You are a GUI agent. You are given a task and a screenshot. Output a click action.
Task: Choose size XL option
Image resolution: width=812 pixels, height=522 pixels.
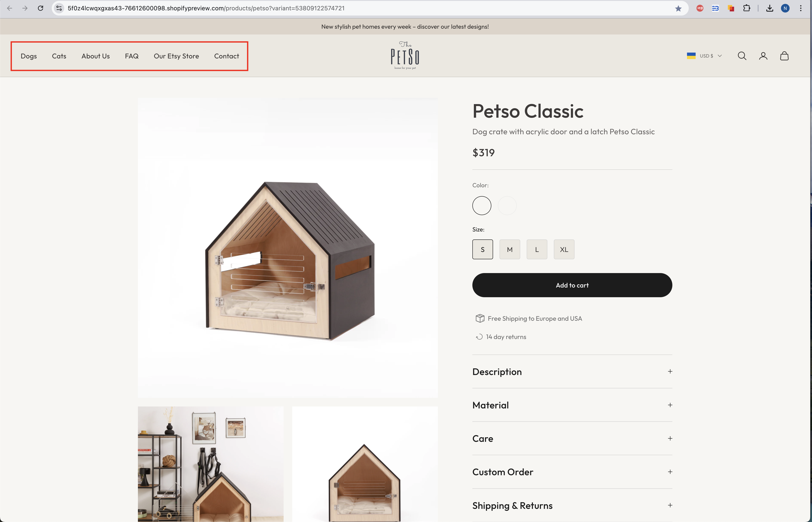[564, 250]
